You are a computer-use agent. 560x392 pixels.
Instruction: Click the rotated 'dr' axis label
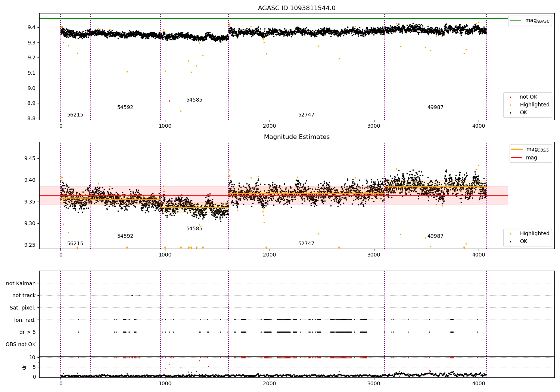point(24,367)
